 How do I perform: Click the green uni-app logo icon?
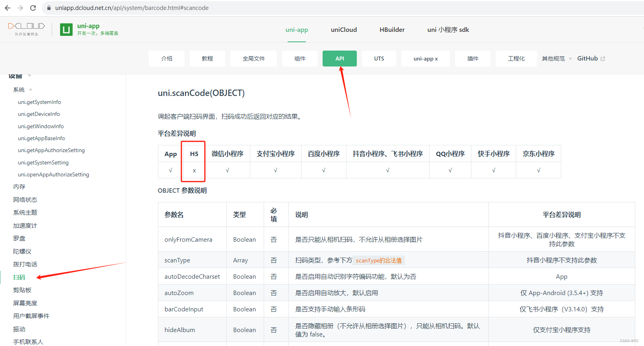(x=66, y=29)
